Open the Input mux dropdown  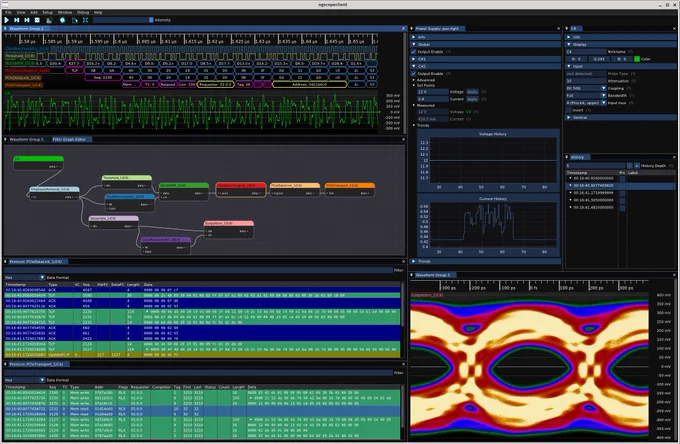pos(585,103)
